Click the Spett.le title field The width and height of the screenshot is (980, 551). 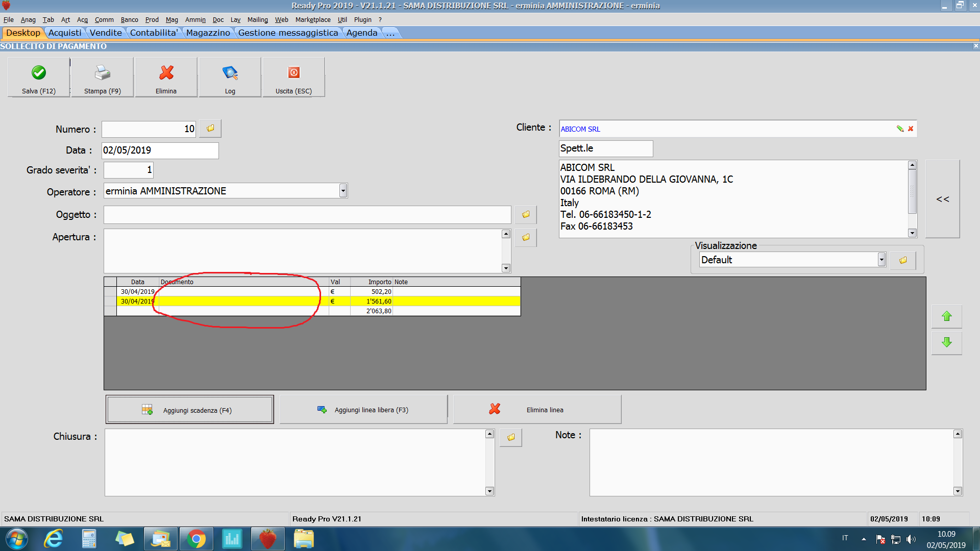tap(606, 148)
